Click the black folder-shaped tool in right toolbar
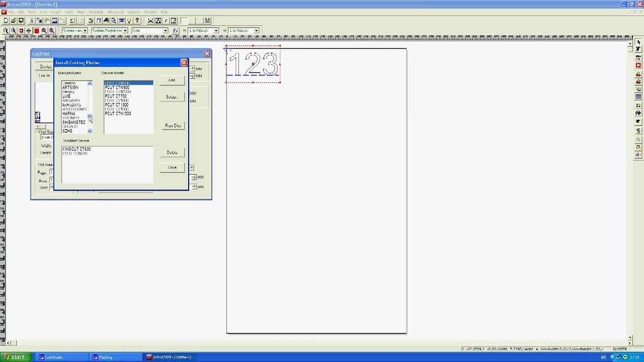 click(x=638, y=121)
